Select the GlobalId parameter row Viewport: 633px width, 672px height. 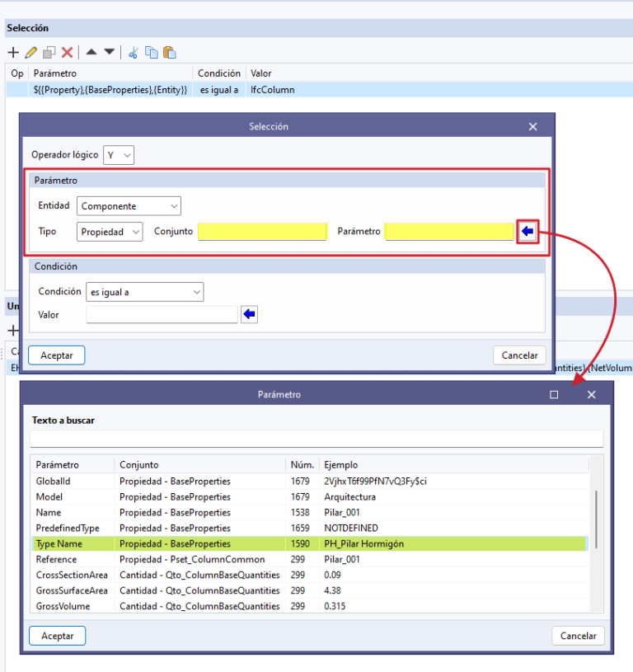(x=310, y=482)
